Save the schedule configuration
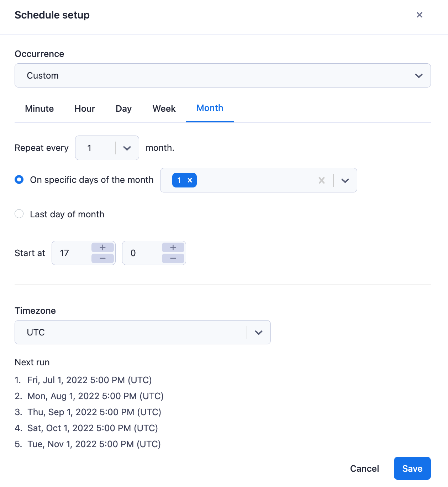This screenshot has height=487, width=448. [x=412, y=468]
